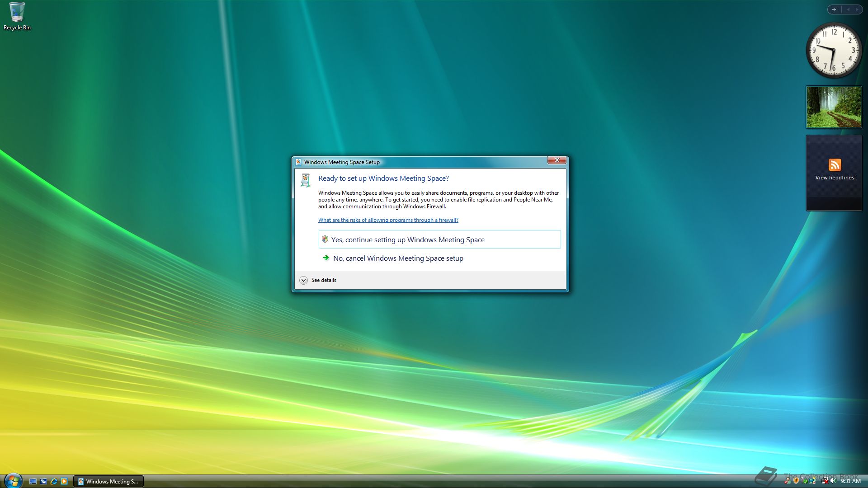
Task: Open the disconnected network tray icon
Action: (825, 481)
